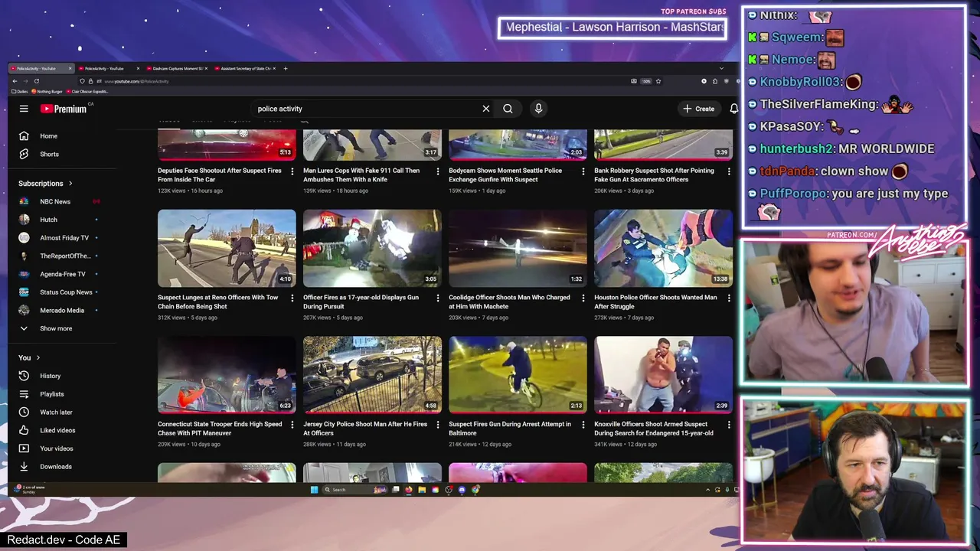Open options menu for Bank Robbery video
This screenshot has height=551, width=980.
(728, 171)
